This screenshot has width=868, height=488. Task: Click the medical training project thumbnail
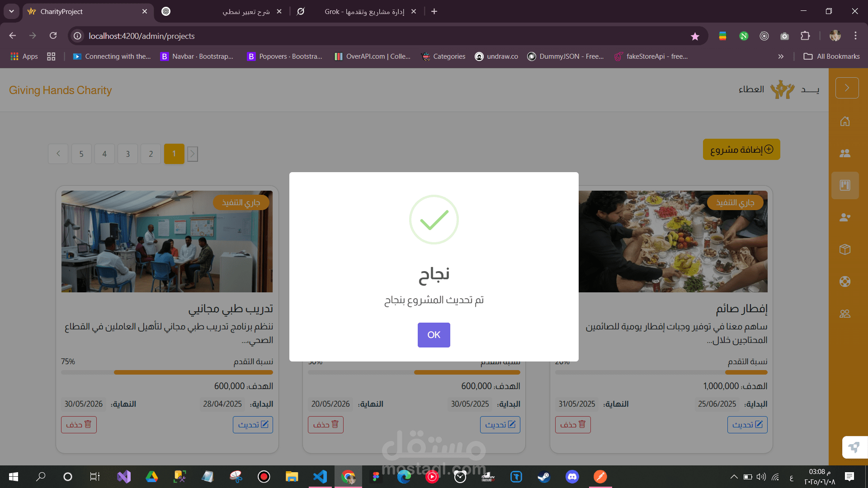(x=167, y=241)
